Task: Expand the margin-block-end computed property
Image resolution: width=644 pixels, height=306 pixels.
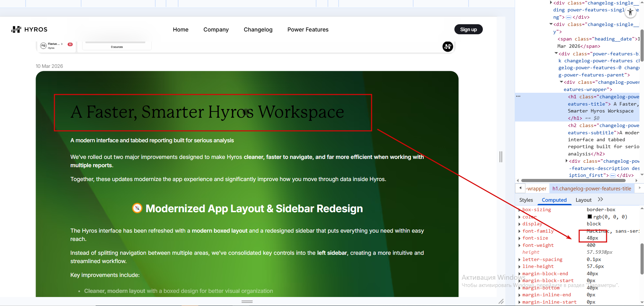Action: coord(520,274)
